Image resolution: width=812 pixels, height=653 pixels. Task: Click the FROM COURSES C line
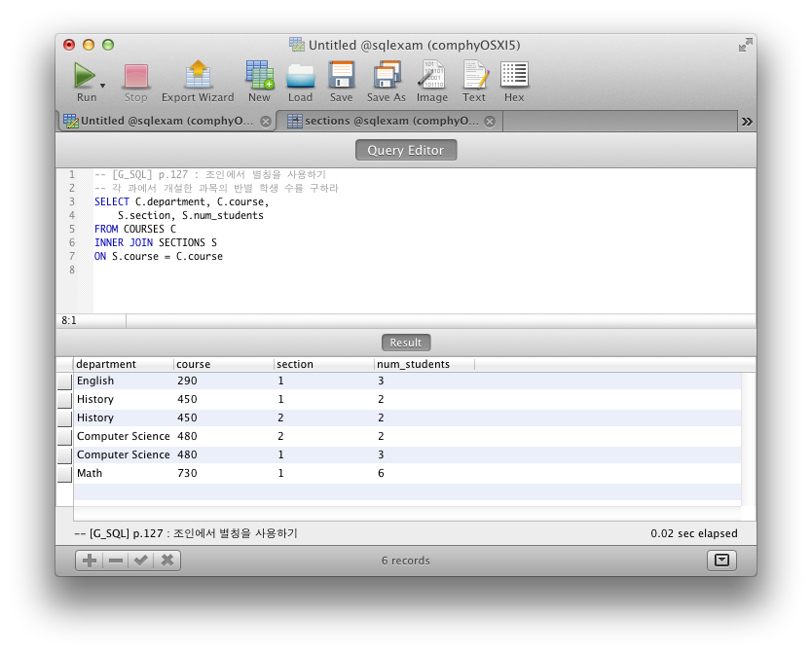click(135, 229)
